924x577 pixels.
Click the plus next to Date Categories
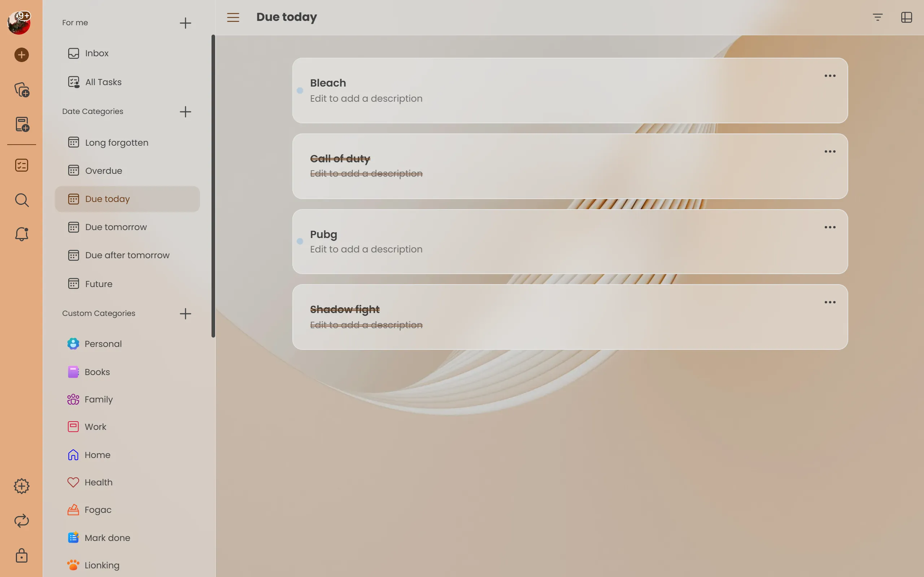tap(185, 112)
